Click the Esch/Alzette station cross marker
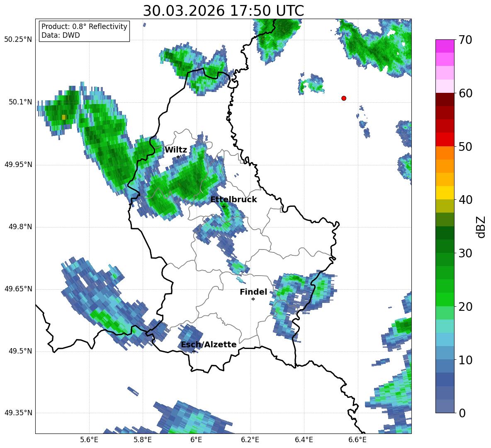This screenshot has width=491, height=448. (x=194, y=351)
